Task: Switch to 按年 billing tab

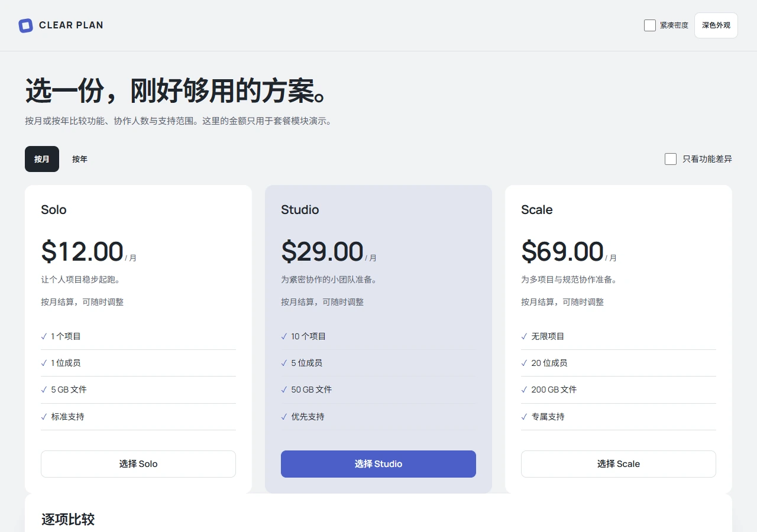Action: (80, 159)
